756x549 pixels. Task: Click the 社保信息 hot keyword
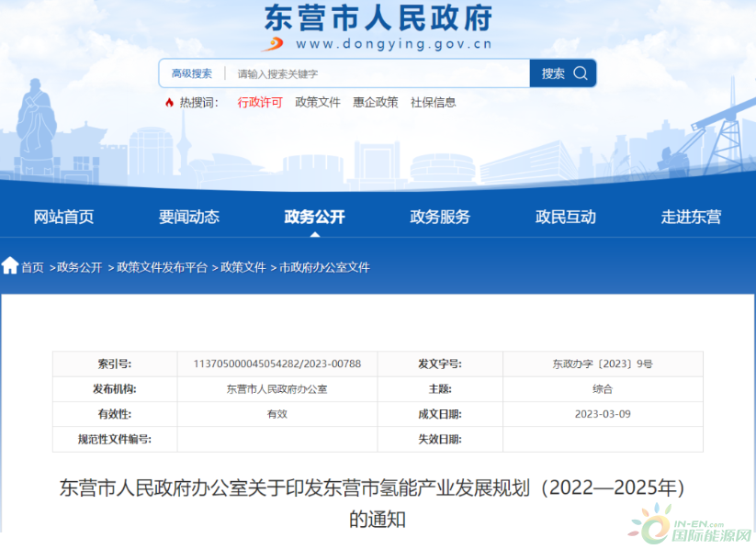[434, 103]
